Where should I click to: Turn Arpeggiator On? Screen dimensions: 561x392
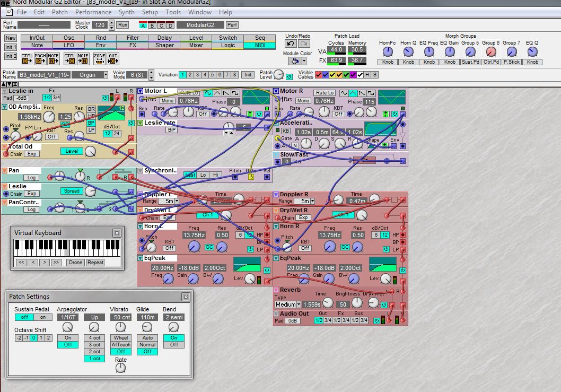pos(68,337)
